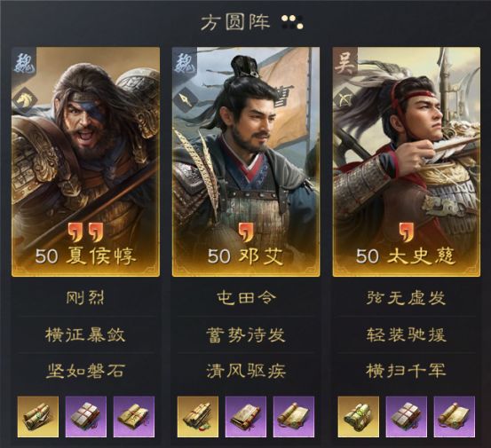Select the 清风驱疾 skill
The width and height of the screenshot is (491, 448).
[246, 371]
